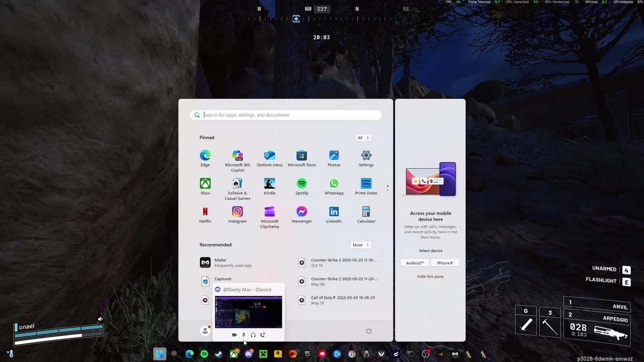644x362 pixels.
Task: Click the Windows Start button
Action: 159,354
